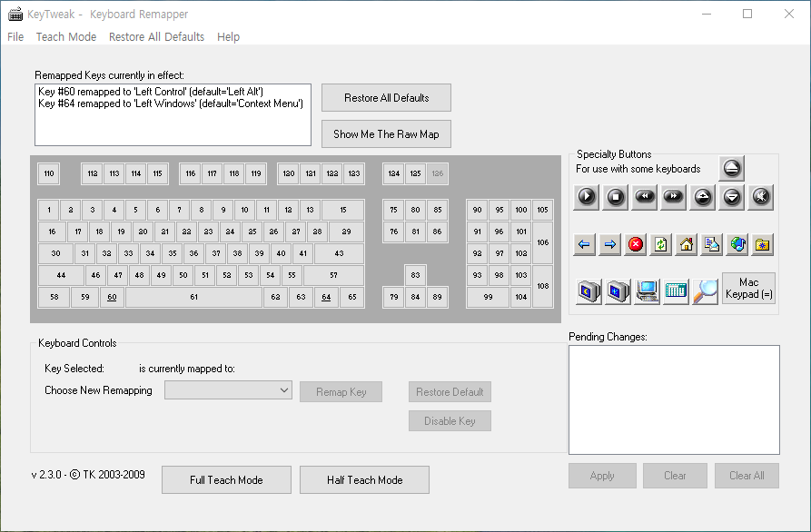Select numpad key 99
Image resolution: width=811 pixels, height=532 pixels.
click(488, 297)
